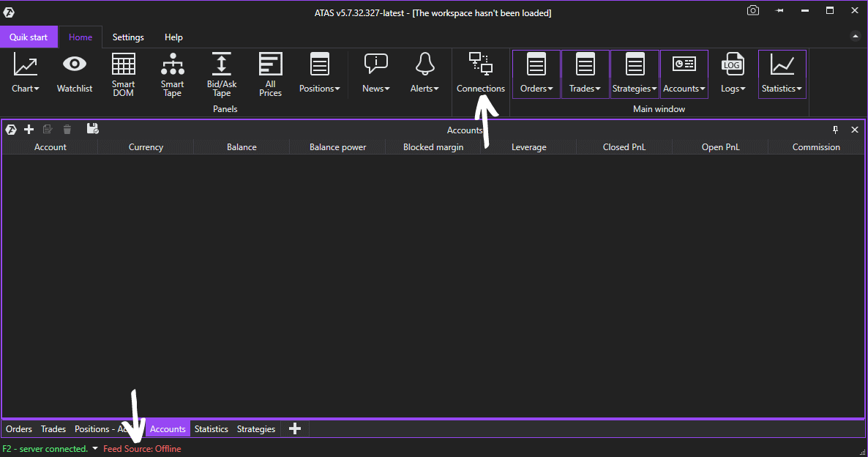
Task: Open the Smart Tape panel
Action: pos(173,73)
